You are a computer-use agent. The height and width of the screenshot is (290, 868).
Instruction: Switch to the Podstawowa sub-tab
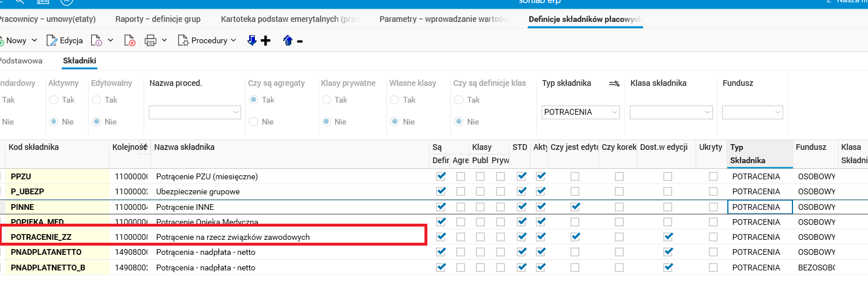pyautogui.click(x=21, y=60)
